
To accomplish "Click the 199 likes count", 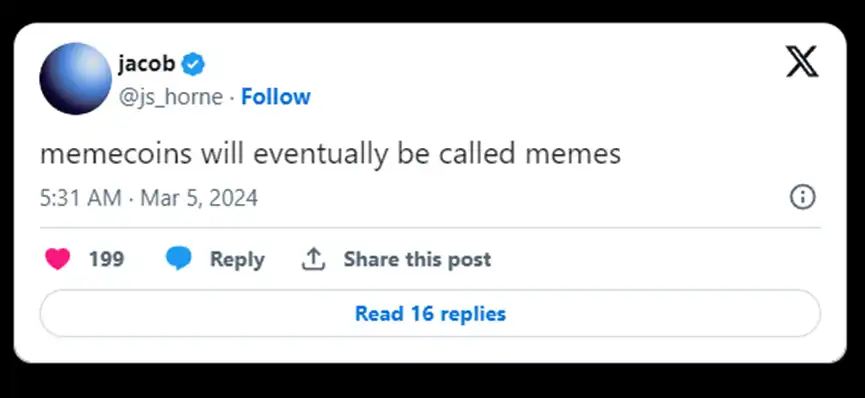I will point(106,259).
